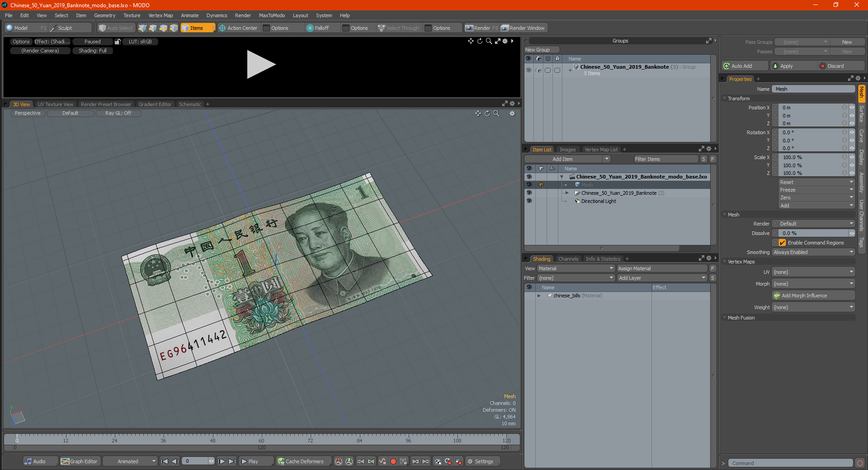Step to next frame
Viewport: 868px width, 470px height.
pyautogui.click(x=221, y=461)
